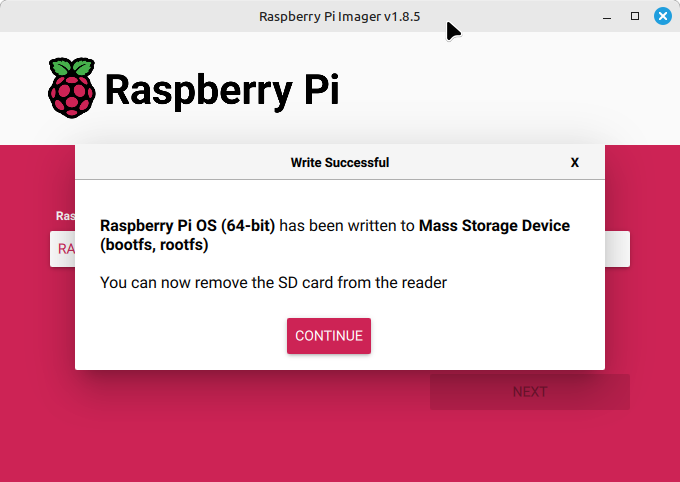
Task: Minimize the Raspberry Pi Imager window
Action: click(x=607, y=17)
